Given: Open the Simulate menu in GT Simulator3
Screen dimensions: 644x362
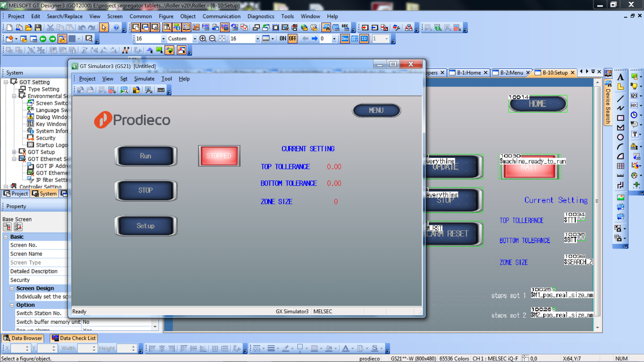Looking at the screenshot, I should (144, 79).
